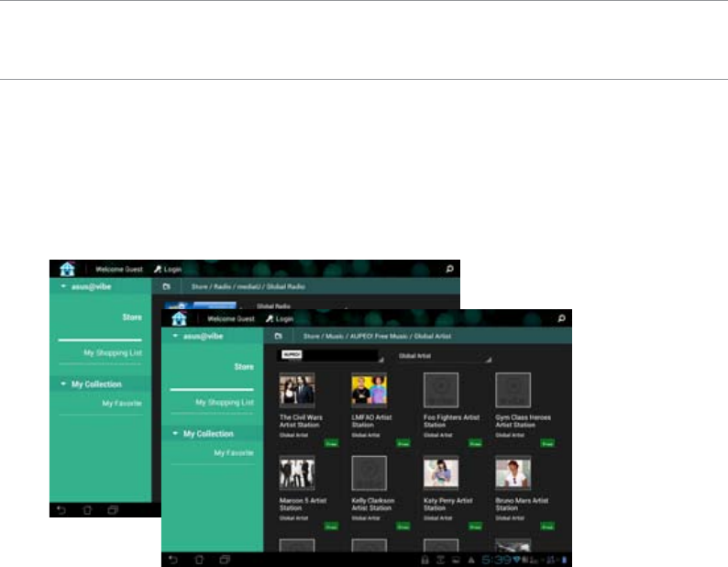728x567 pixels.
Task: Select Store in the front window sidebar
Action: tap(244, 367)
